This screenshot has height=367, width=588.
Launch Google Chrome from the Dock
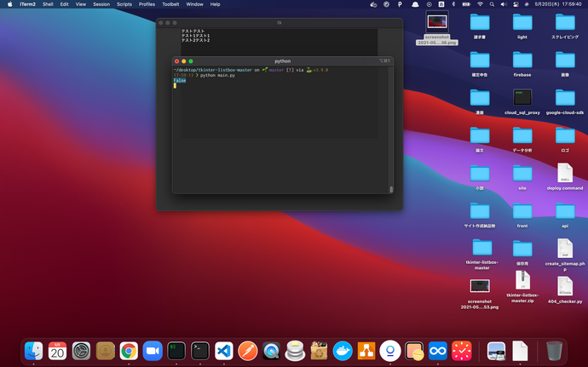(x=129, y=352)
